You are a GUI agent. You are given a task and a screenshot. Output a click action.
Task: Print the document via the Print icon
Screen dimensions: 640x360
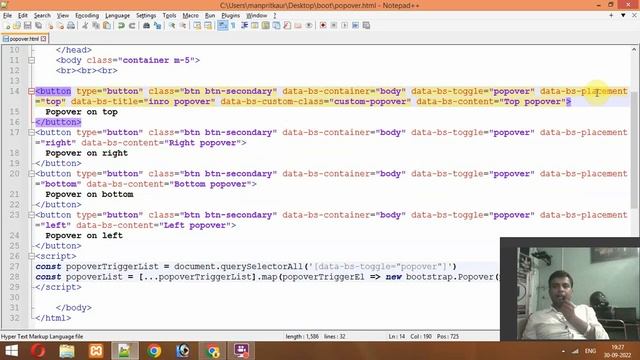(x=71, y=25)
